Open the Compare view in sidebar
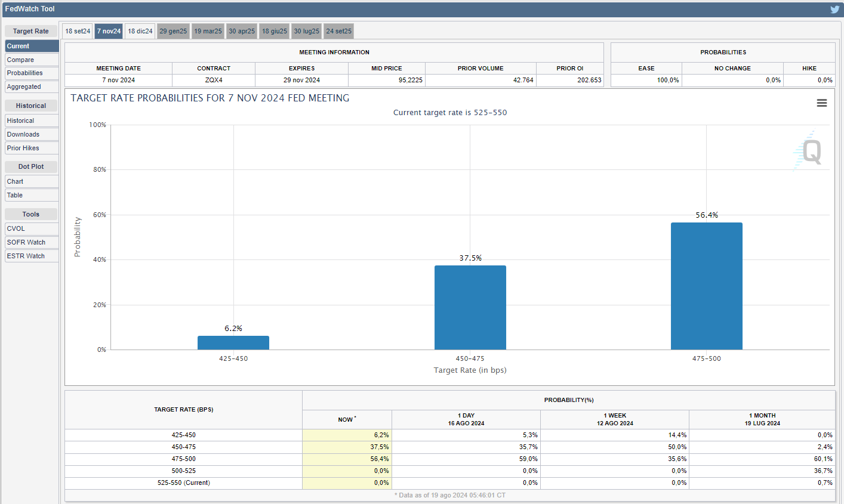 [x=32, y=60]
